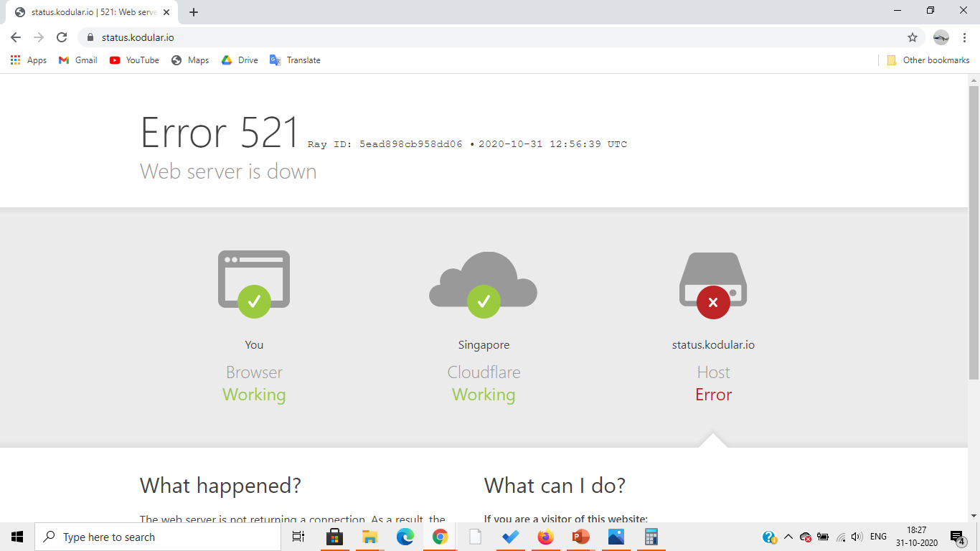The image size is (980, 551).
Task: Expand the Other bookmarks folder
Action: [x=928, y=60]
